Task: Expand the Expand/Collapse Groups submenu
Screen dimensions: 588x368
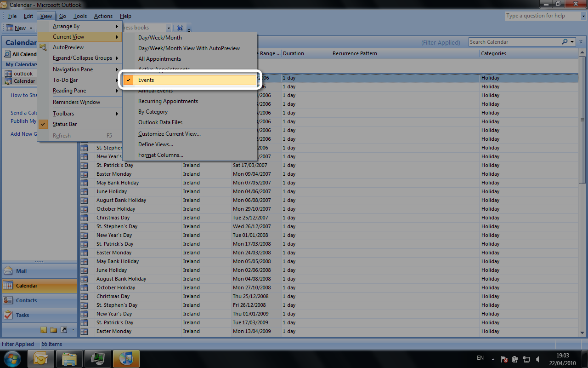Action: [80, 58]
